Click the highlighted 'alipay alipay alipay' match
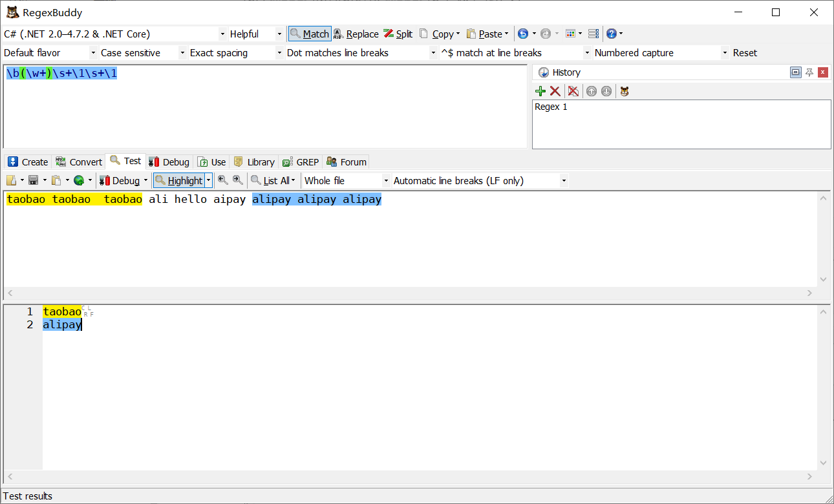The width and height of the screenshot is (834, 504). (317, 199)
